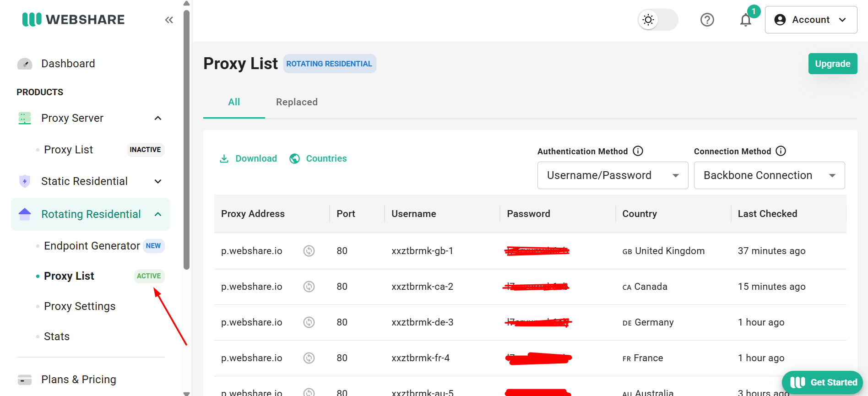Collapse the Proxy Server section
The width and height of the screenshot is (868, 396).
pos(158,118)
